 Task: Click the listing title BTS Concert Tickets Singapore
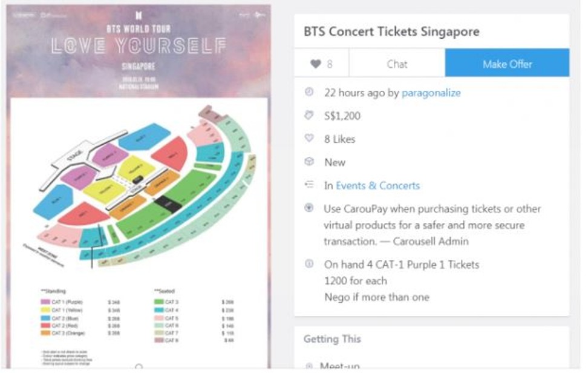[391, 31]
